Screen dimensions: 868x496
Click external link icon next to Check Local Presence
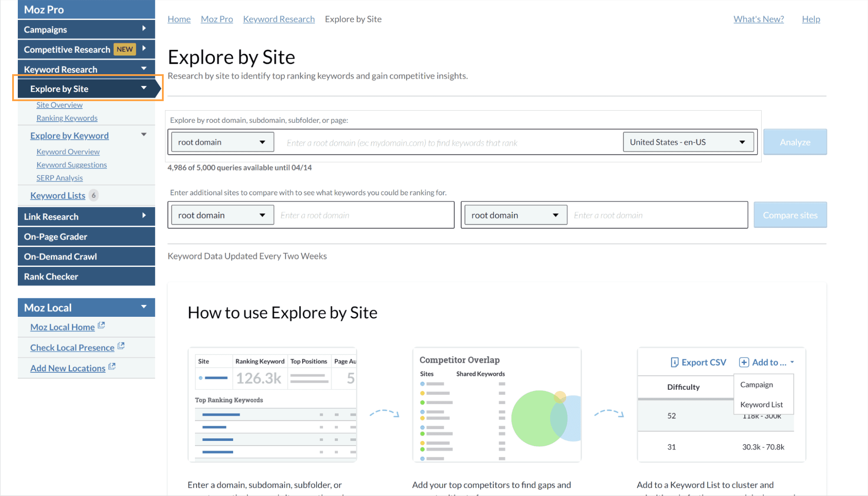click(x=121, y=346)
